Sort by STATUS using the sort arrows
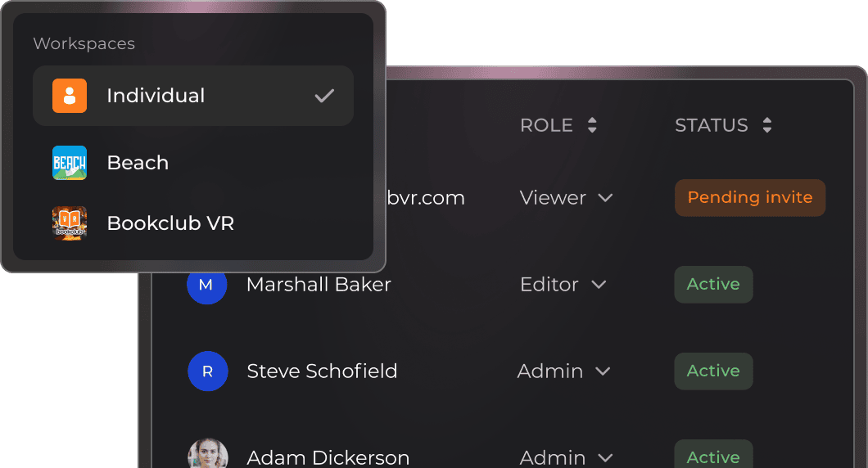The width and height of the screenshot is (868, 468). pos(766,125)
